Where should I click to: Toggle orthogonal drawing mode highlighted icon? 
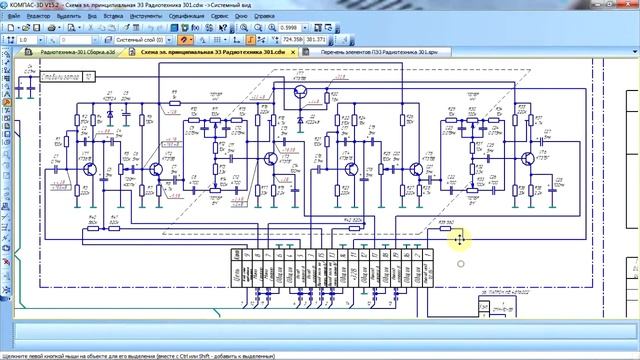tap(250, 40)
